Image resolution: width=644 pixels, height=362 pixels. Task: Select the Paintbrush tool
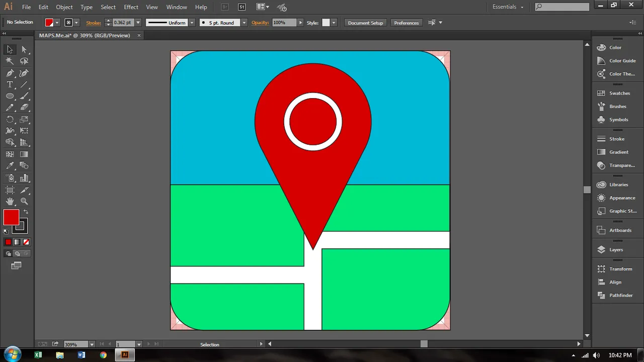[x=24, y=96]
